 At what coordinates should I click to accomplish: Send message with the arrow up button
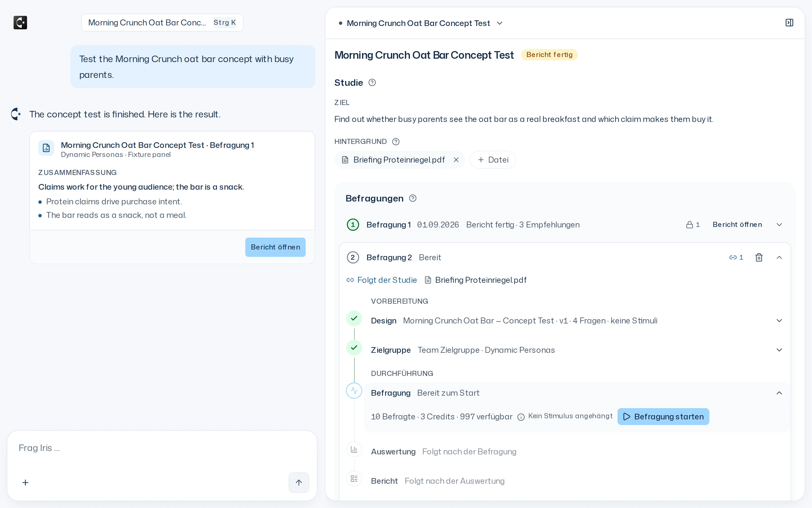[x=299, y=483]
